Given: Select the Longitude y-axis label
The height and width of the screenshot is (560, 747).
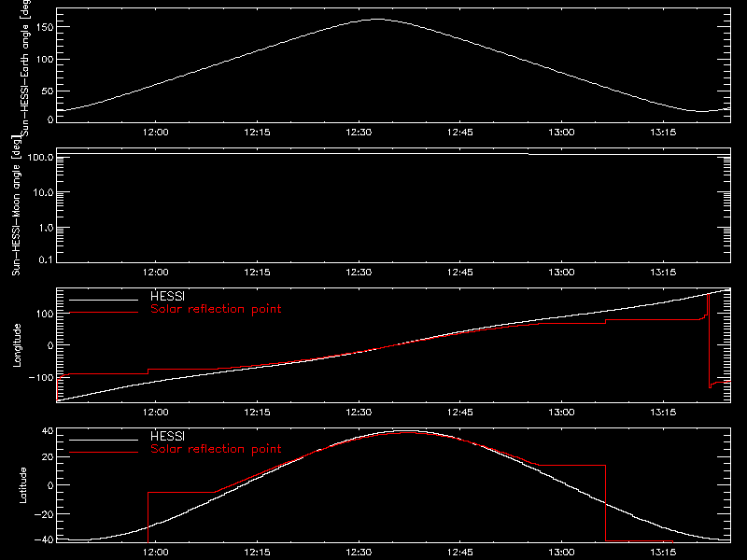Looking at the screenshot, I should tap(17, 345).
